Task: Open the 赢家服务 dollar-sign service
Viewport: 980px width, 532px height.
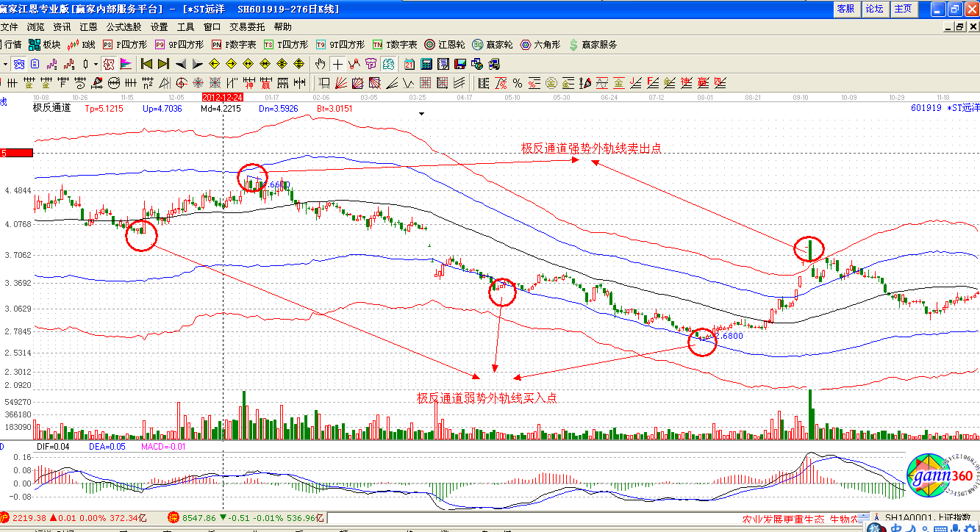Action: click(x=593, y=45)
